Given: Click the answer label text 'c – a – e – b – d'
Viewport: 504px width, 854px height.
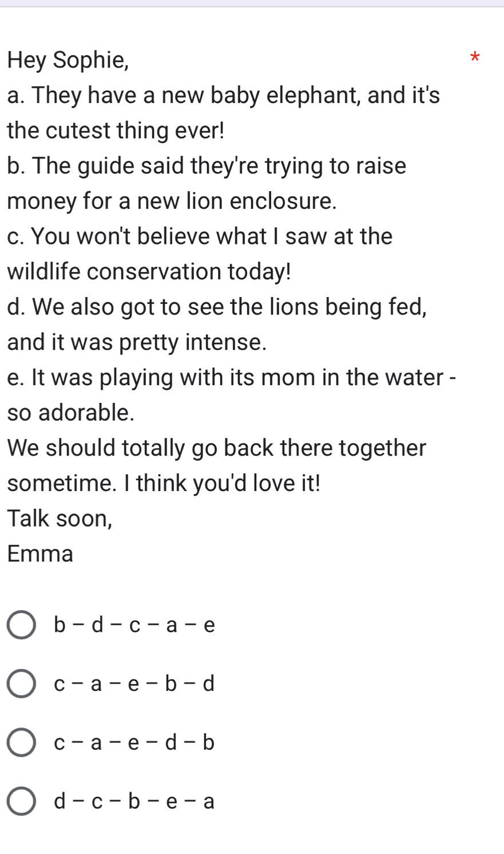Looking at the screenshot, I should (x=134, y=684).
